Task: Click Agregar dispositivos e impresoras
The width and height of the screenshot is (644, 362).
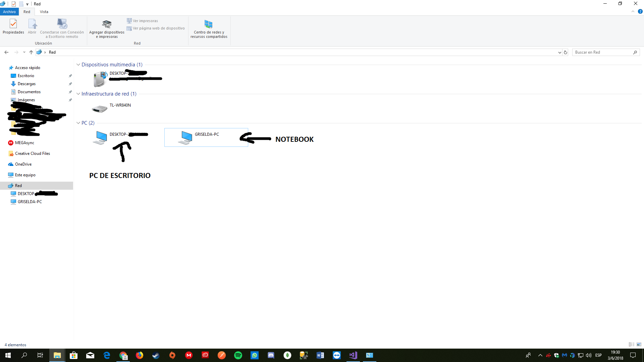Action: (107, 28)
